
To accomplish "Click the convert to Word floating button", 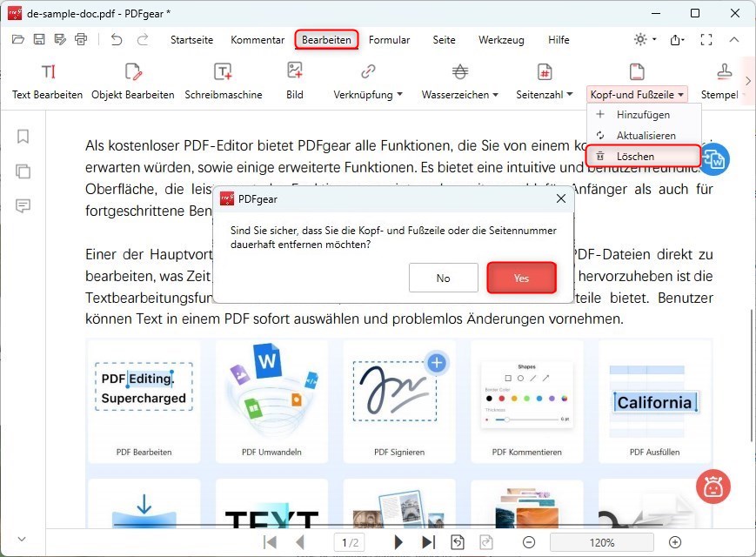I will coord(715,159).
